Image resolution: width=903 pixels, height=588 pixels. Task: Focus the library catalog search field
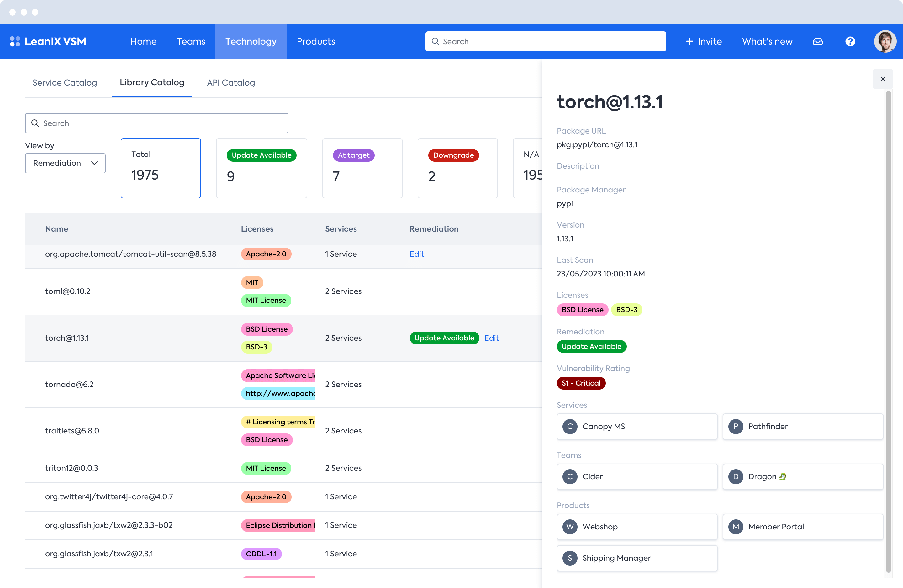tap(157, 123)
